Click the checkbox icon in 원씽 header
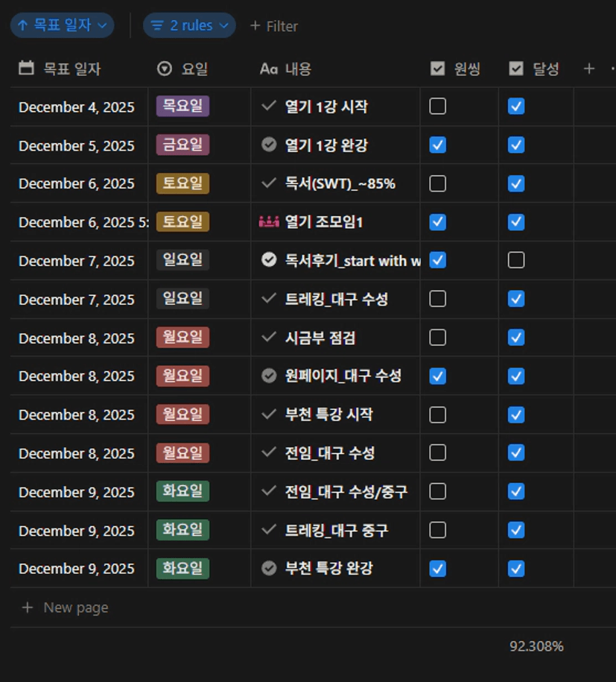The image size is (616, 682). tap(438, 69)
